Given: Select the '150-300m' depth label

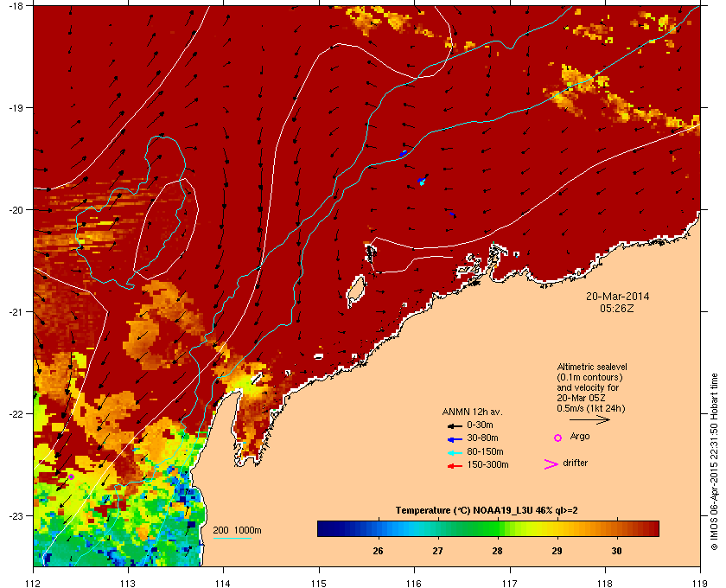Looking at the screenshot, I should pyautogui.click(x=487, y=464).
